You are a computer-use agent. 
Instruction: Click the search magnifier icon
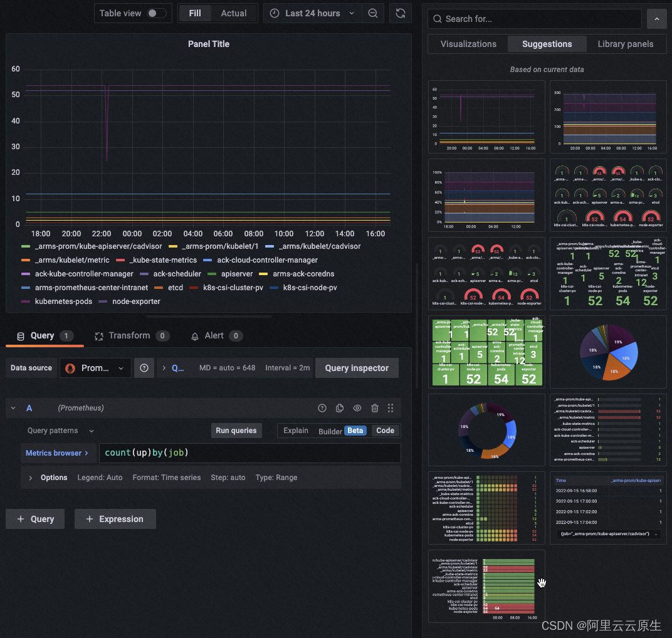point(437,19)
